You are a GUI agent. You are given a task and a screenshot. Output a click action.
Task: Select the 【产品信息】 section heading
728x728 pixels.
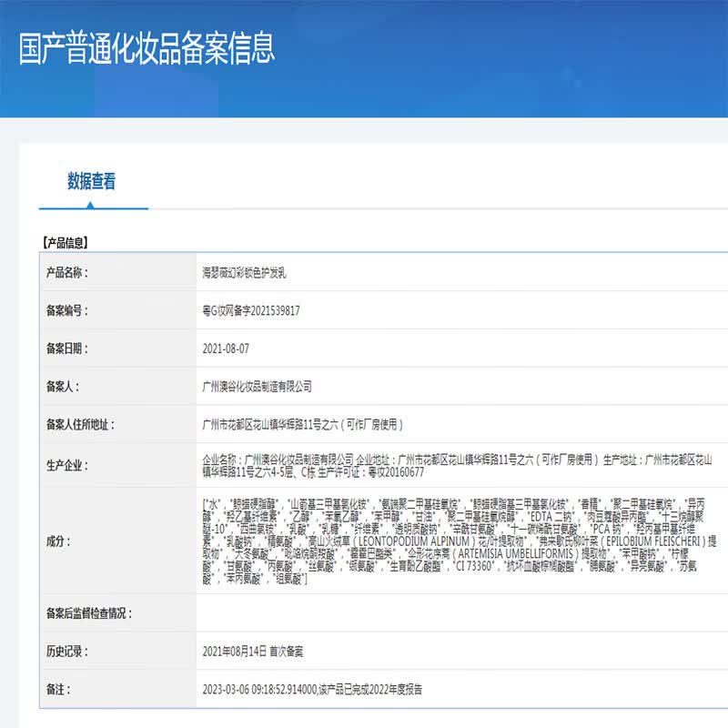tap(65, 242)
